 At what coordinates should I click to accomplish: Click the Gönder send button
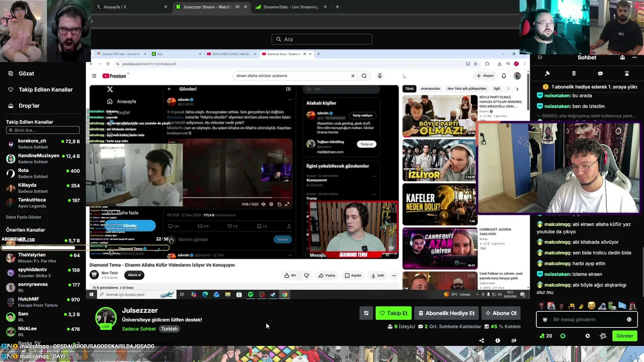[624, 336]
